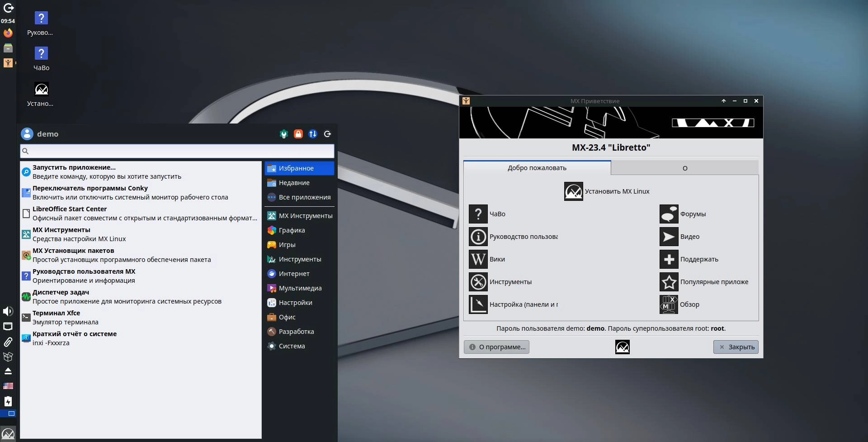The height and width of the screenshot is (442, 868).
Task: Open the Мультимедиа category
Action: coord(299,288)
